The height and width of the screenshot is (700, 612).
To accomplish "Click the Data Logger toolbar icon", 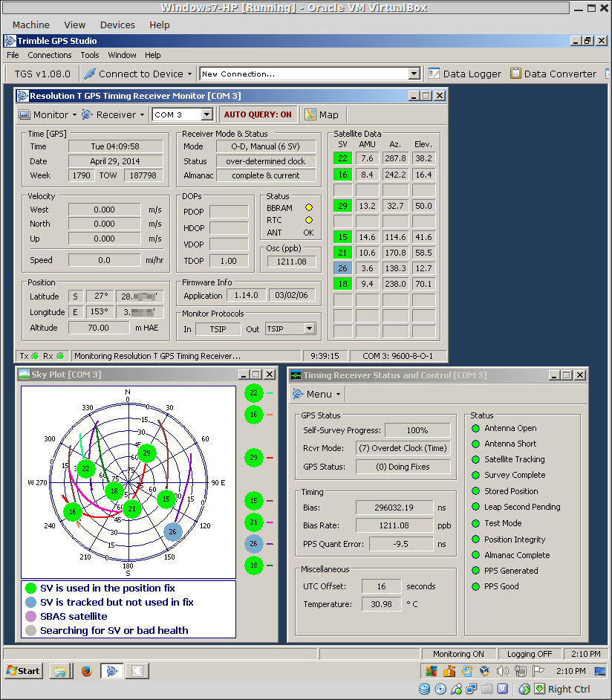I will 434,74.
